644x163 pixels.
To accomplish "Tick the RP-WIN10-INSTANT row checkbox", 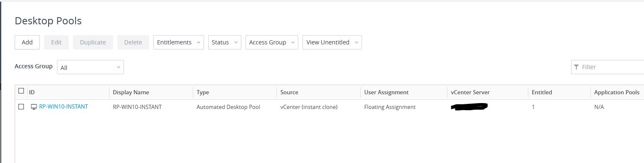I will tap(21, 107).
